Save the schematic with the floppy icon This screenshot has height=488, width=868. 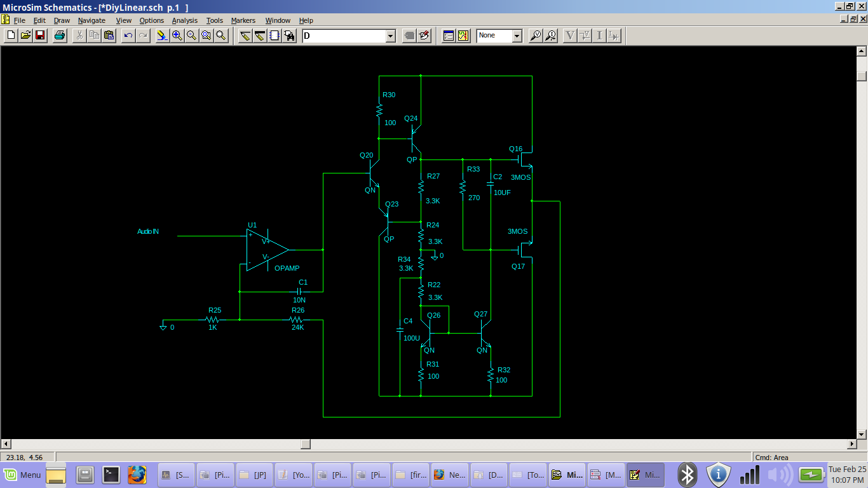click(40, 36)
